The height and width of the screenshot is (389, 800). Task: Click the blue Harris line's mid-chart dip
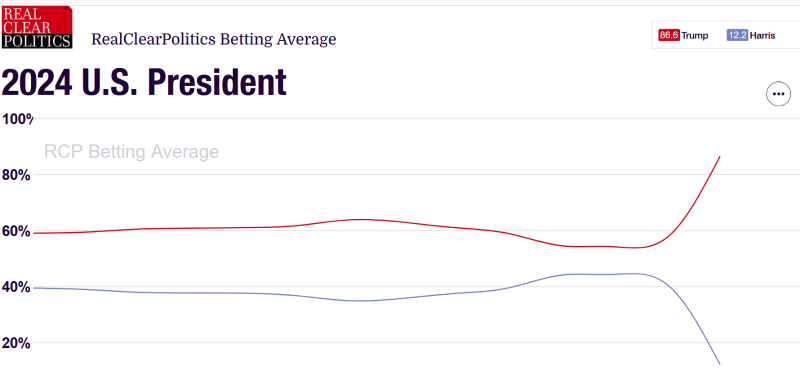click(x=359, y=301)
